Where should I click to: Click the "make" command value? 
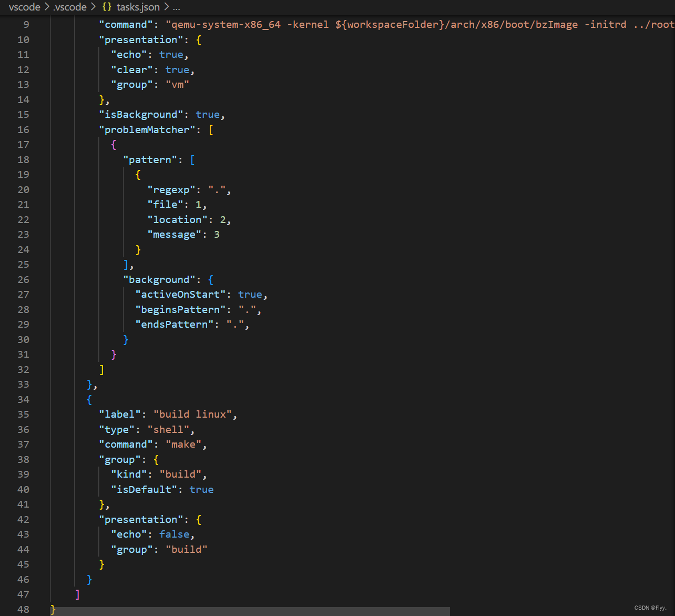tap(183, 445)
